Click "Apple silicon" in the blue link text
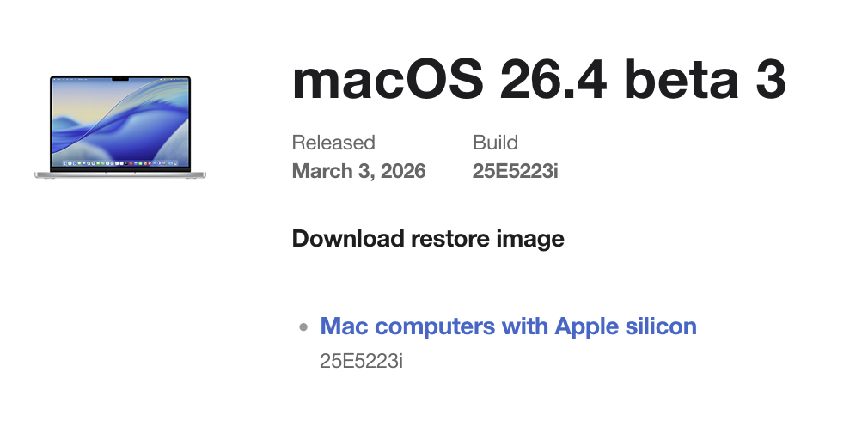Viewport: 868px width, 421px height. click(626, 326)
